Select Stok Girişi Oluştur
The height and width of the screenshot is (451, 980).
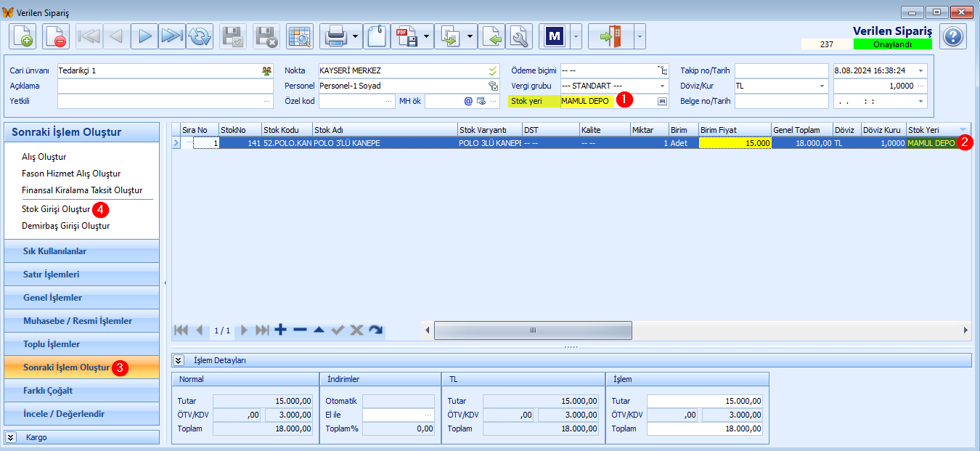(x=55, y=209)
